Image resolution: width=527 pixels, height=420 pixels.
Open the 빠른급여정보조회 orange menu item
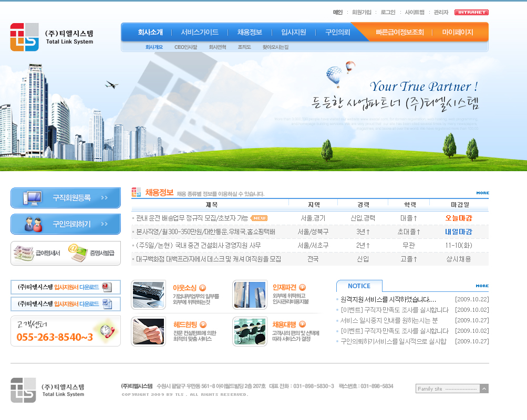(x=399, y=32)
